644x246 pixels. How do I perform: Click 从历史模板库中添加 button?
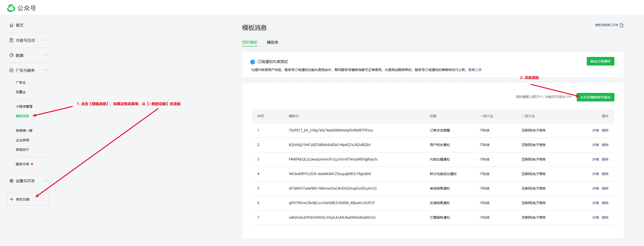click(595, 97)
